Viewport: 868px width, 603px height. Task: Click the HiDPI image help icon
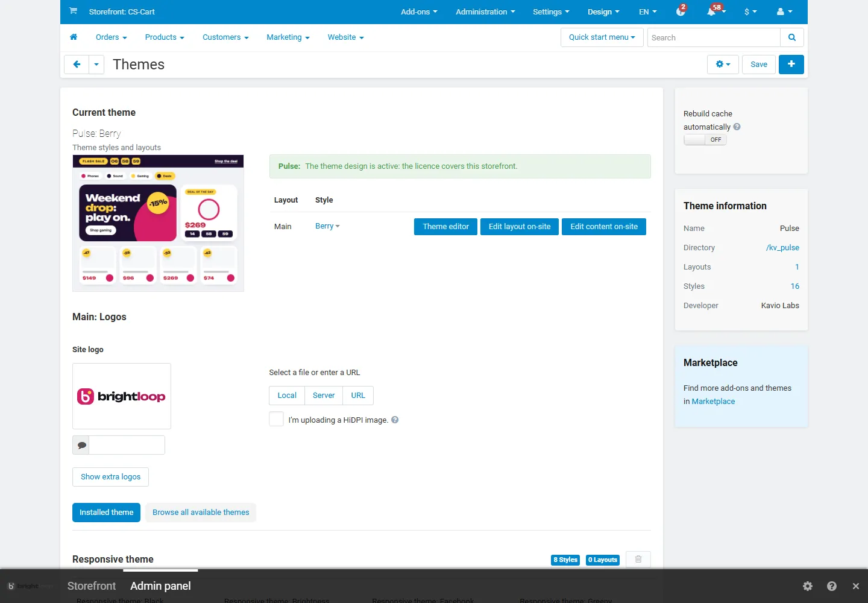tap(395, 420)
